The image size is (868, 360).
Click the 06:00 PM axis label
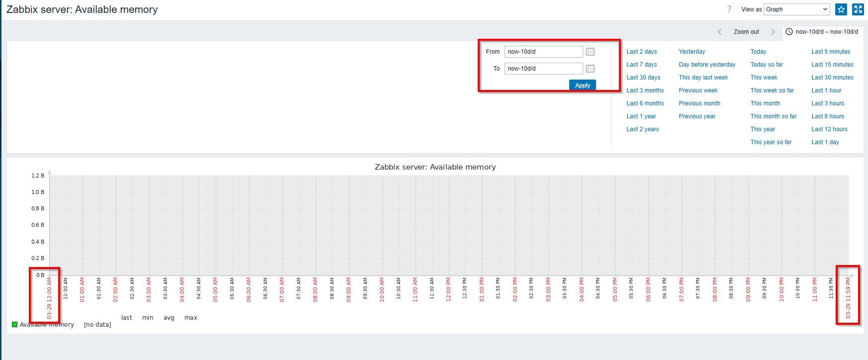click(x=648, y=289)
